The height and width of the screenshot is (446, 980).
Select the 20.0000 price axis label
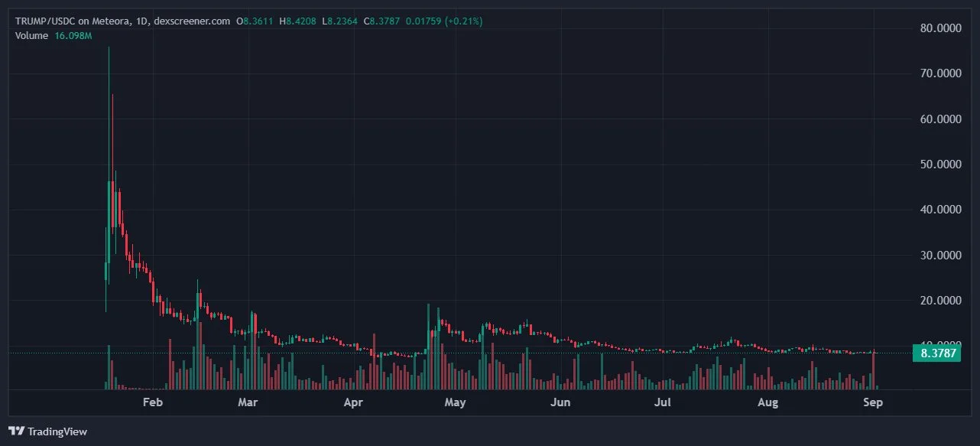939,301
